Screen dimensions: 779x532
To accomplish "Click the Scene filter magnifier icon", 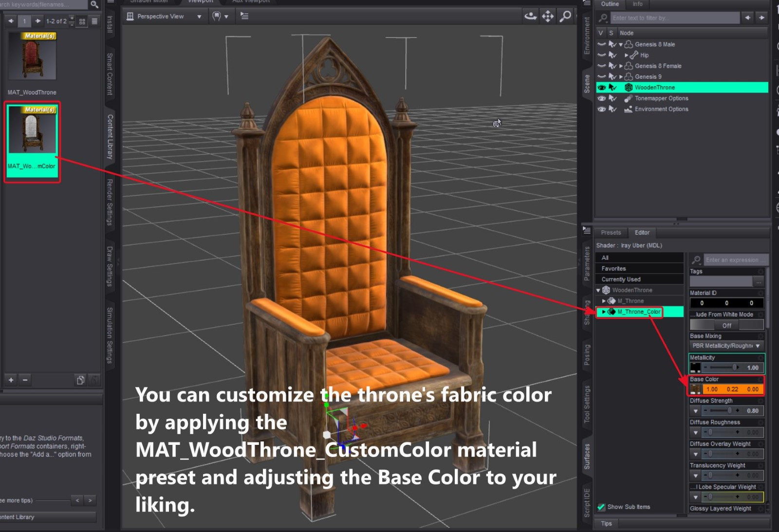I will pos(603,18).
